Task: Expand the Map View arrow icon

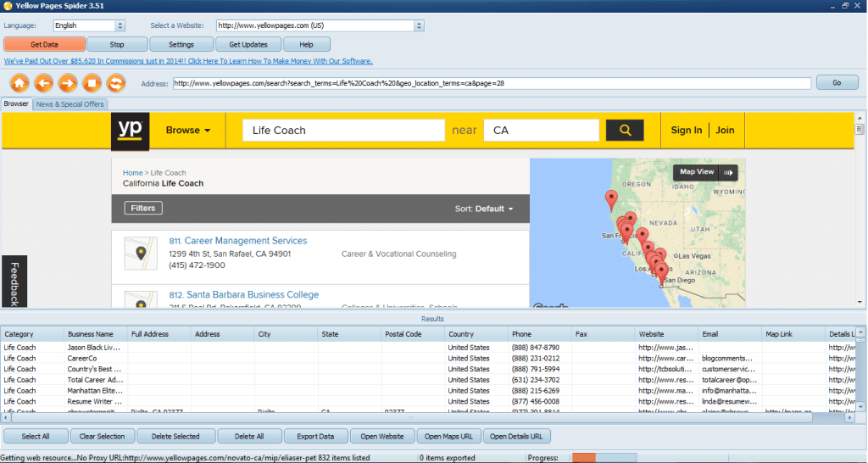Action: point(728,173)
